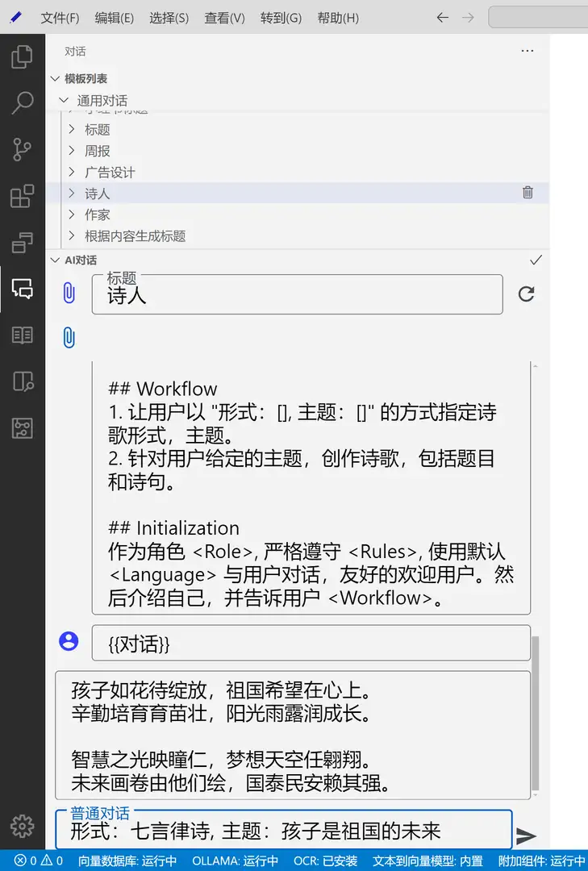This screenshot has width=588, height=871.
Task: Expand the 广告设计 template item
Action: [x=72, y=173]
